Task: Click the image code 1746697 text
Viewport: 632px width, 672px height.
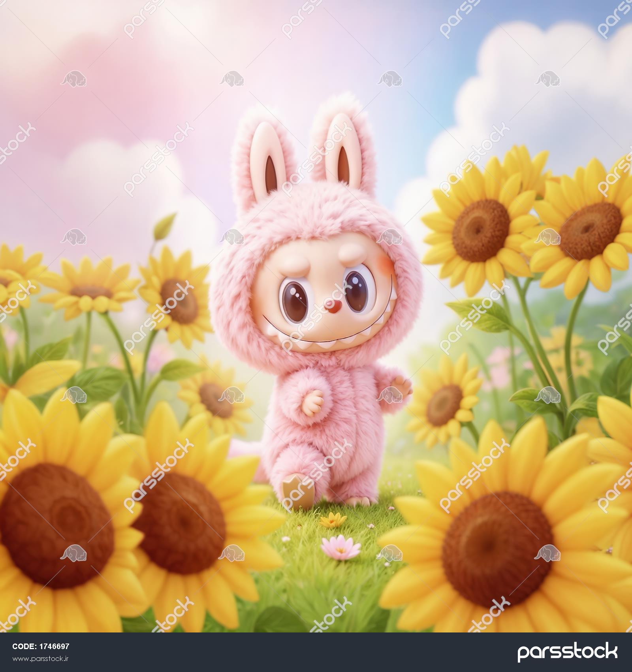Action: click(41, 647)
